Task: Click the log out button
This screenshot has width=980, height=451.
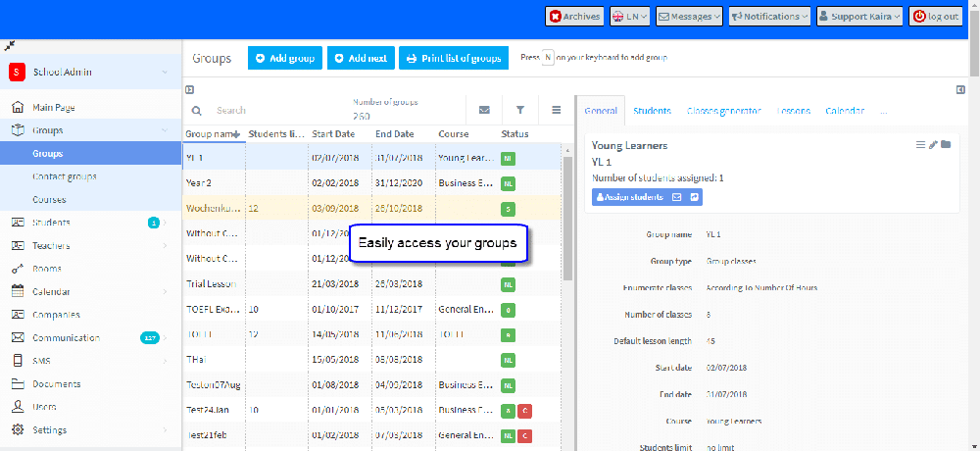Action: pos(936,17)
